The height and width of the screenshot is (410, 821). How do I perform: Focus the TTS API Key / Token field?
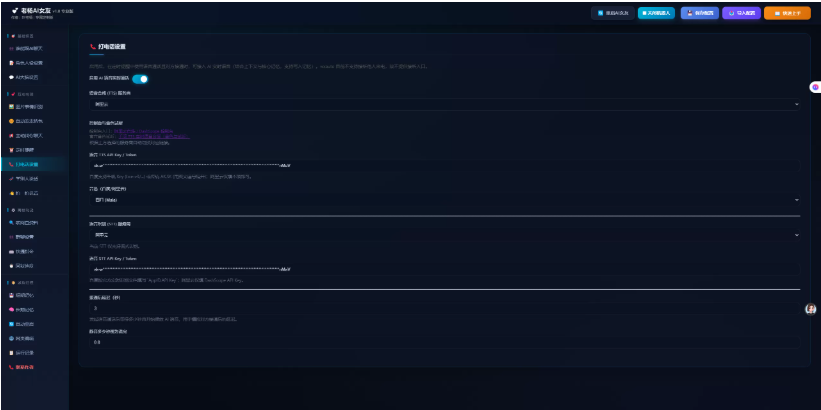pos(444,165)
